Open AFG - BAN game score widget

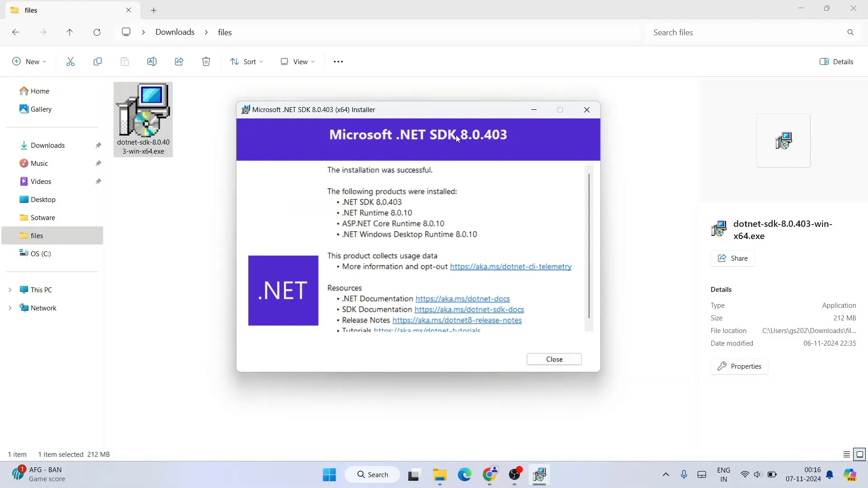point(38,474)
